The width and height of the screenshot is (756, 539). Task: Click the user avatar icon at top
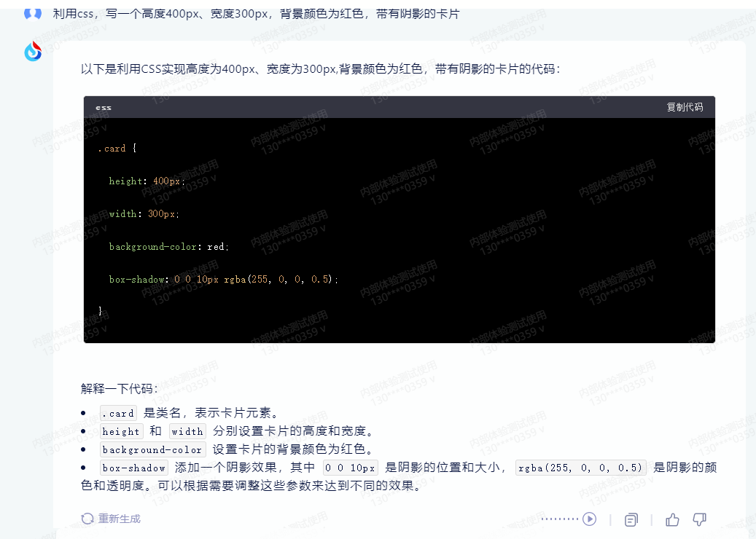click(x=33, y=14)
